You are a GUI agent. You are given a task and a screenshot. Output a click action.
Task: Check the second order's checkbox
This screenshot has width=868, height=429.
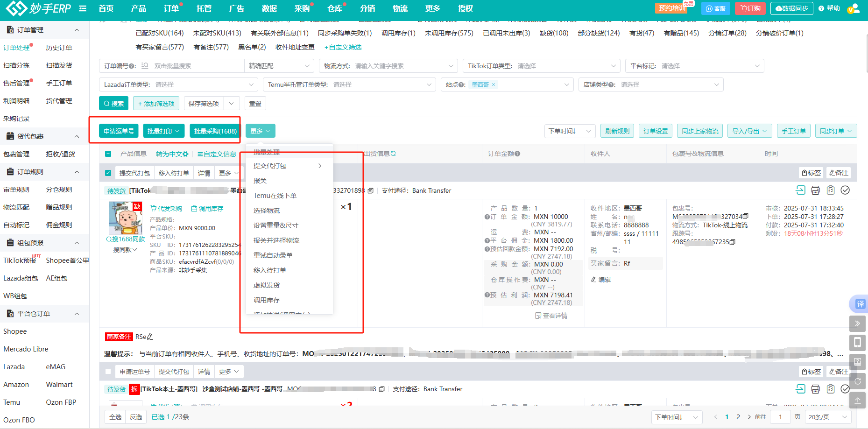click(108, 371)
